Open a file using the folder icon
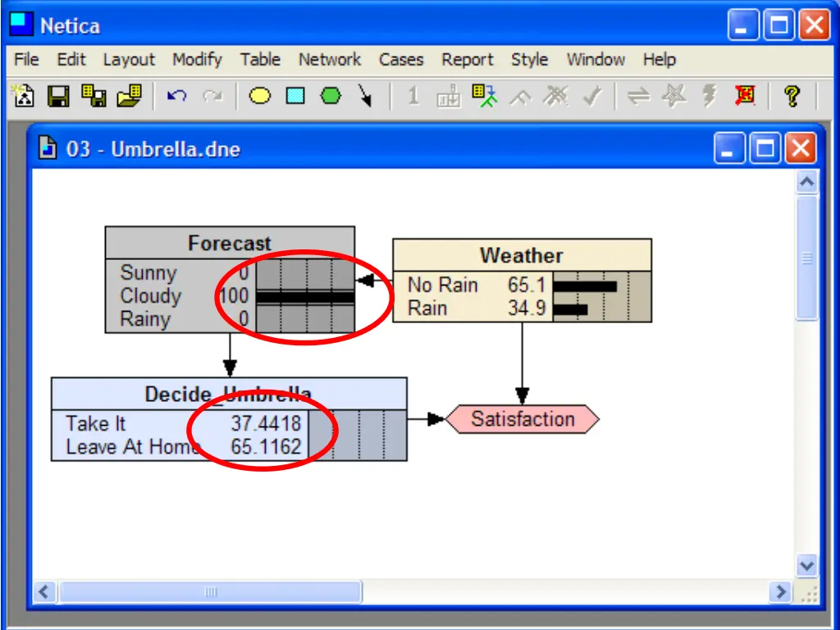Screen dimensions: 840x630 129,97
